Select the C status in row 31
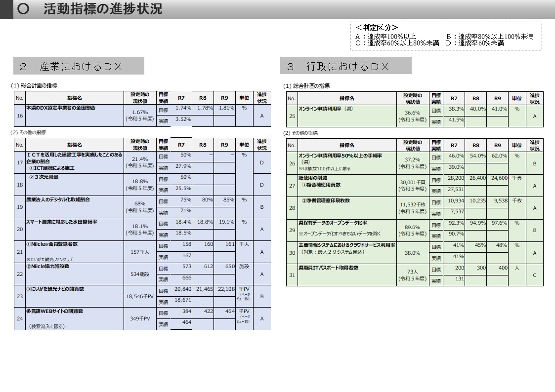The width and height of the screenshot is (555, 392). pos(534,275)
